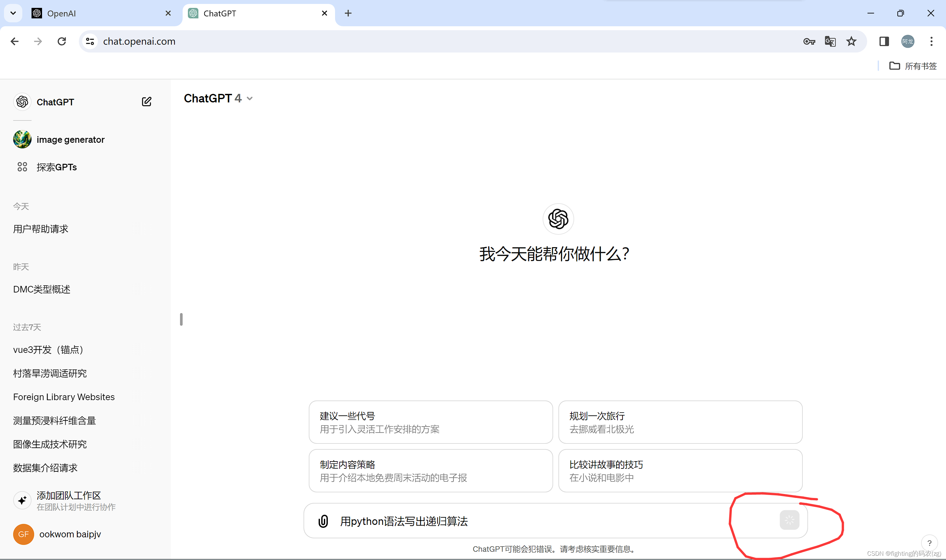Expand the ChatGPT 4 model dropdown
Viewport: 946px width, 560px height.
pos(218,98)
